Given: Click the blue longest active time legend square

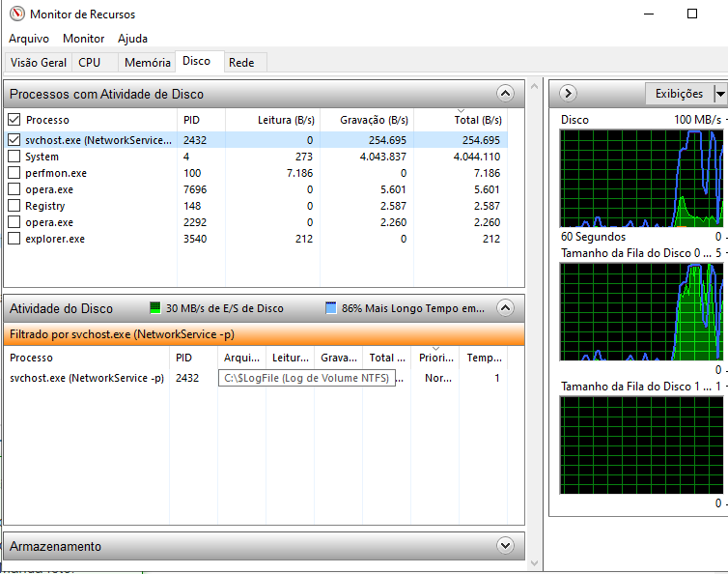Looking at the screenshot, I should click(x=330, y=307).
